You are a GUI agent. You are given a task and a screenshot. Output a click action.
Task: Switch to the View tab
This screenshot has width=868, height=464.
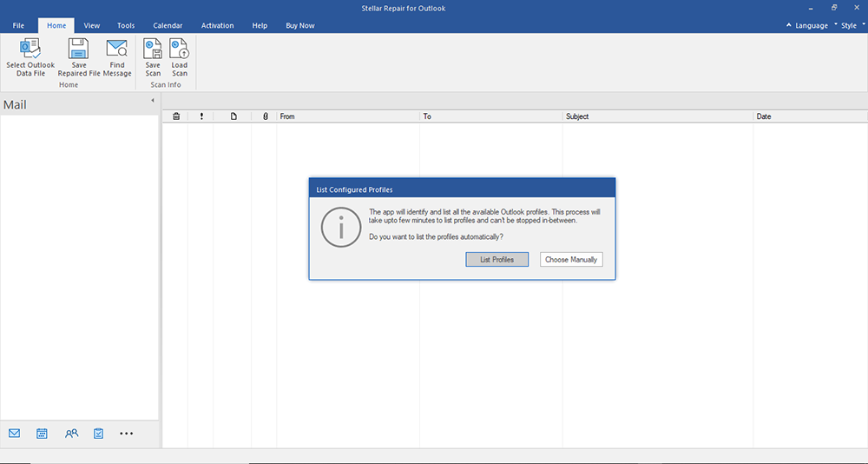pos(92,25)
